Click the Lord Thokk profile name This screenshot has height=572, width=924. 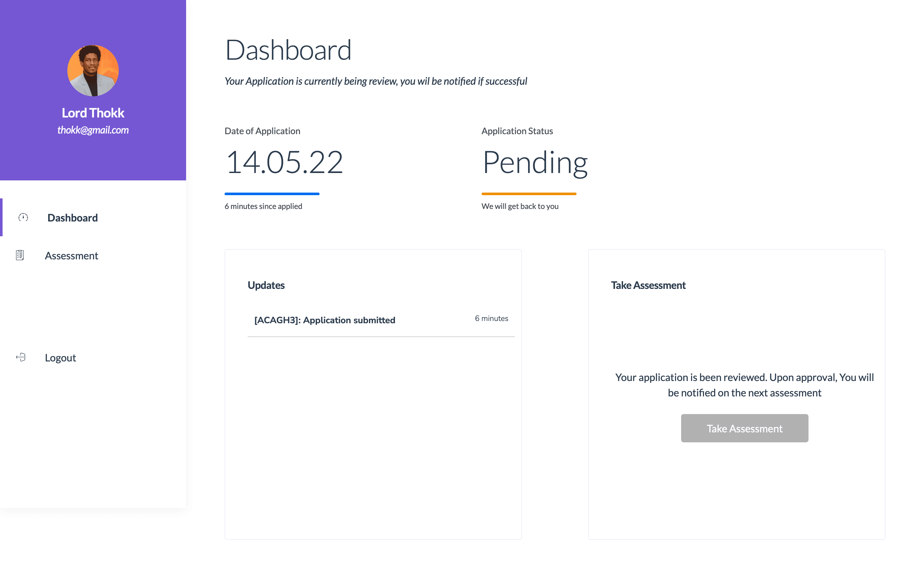(x=93, y=113)
